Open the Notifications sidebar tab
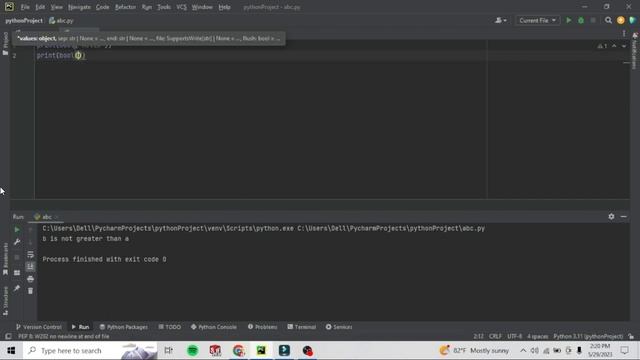 coord(634,51)
